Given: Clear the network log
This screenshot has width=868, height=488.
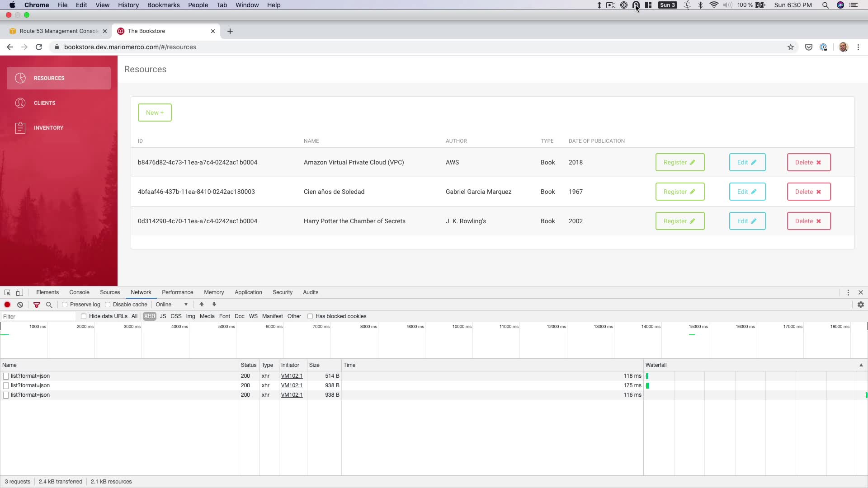Looking at the screenshot, I should [20, 305].
